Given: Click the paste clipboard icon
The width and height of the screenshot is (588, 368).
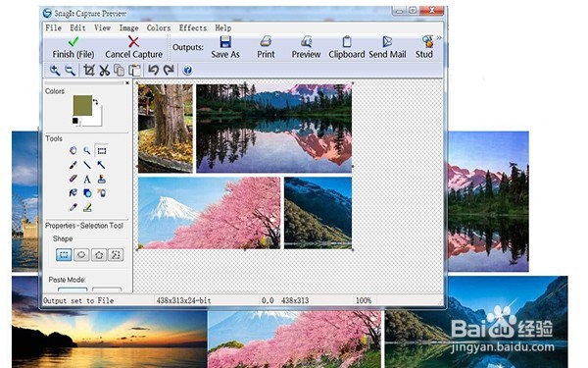Looking at the screenshot, I should coord(134,70).
